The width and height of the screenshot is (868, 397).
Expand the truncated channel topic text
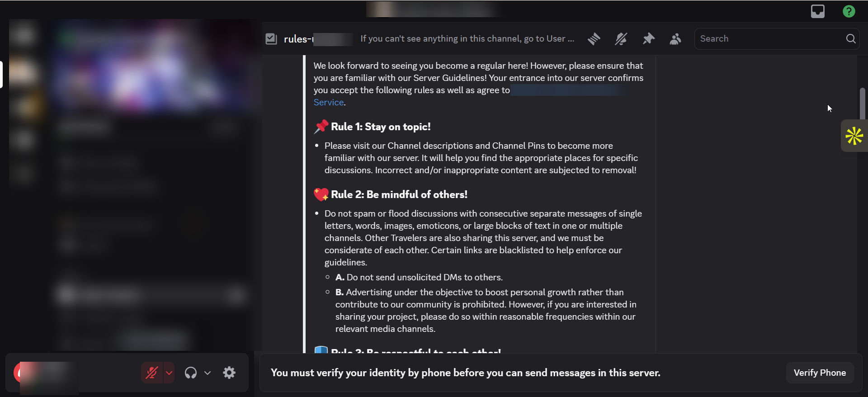pyautogui.click(x=467, y=39)
